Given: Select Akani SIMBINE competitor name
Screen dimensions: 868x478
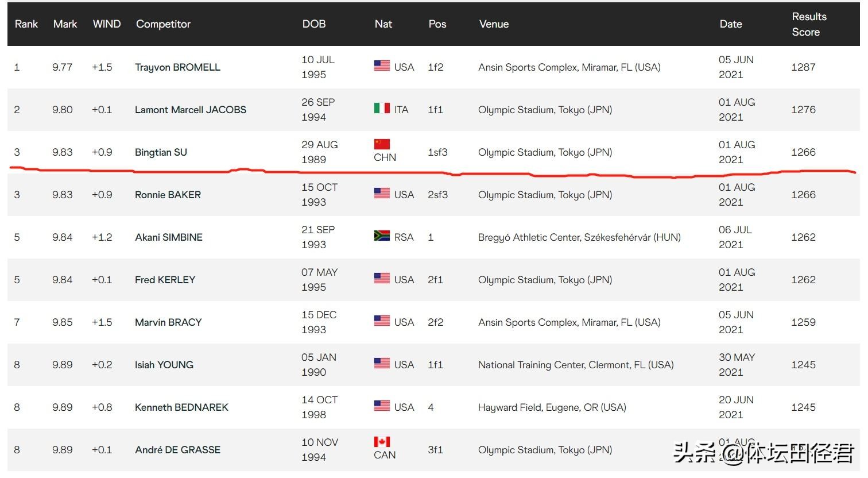Looking at the screenshot, I should [168, 237].
